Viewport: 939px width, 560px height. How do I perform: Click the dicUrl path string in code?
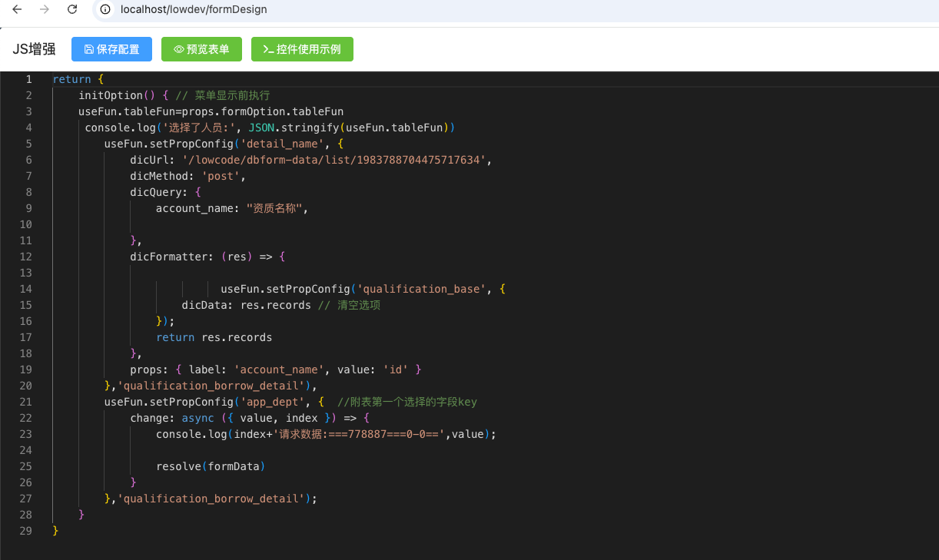pos(337,160)
